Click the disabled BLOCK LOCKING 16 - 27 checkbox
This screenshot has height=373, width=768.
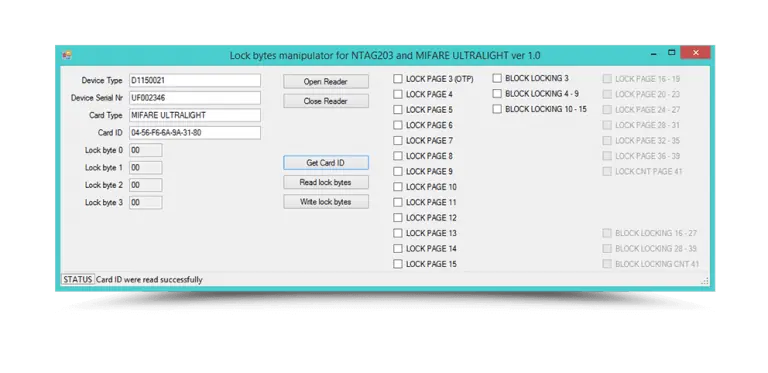coord(607,233)
